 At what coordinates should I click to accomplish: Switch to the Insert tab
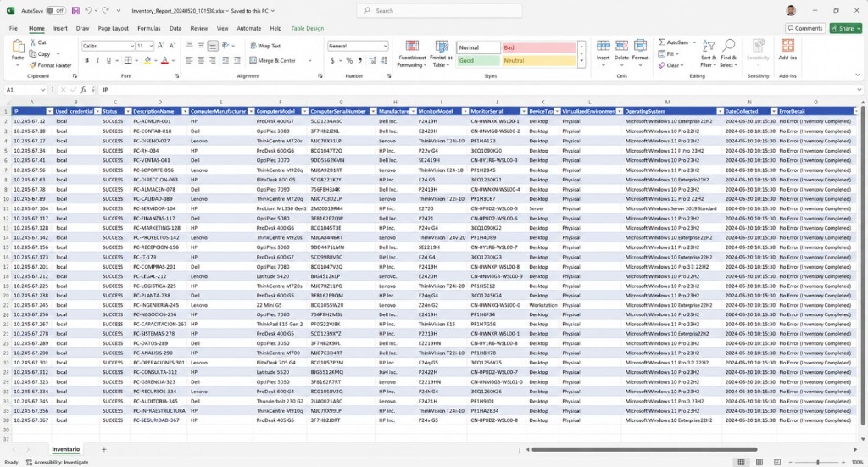pos(60,28)
